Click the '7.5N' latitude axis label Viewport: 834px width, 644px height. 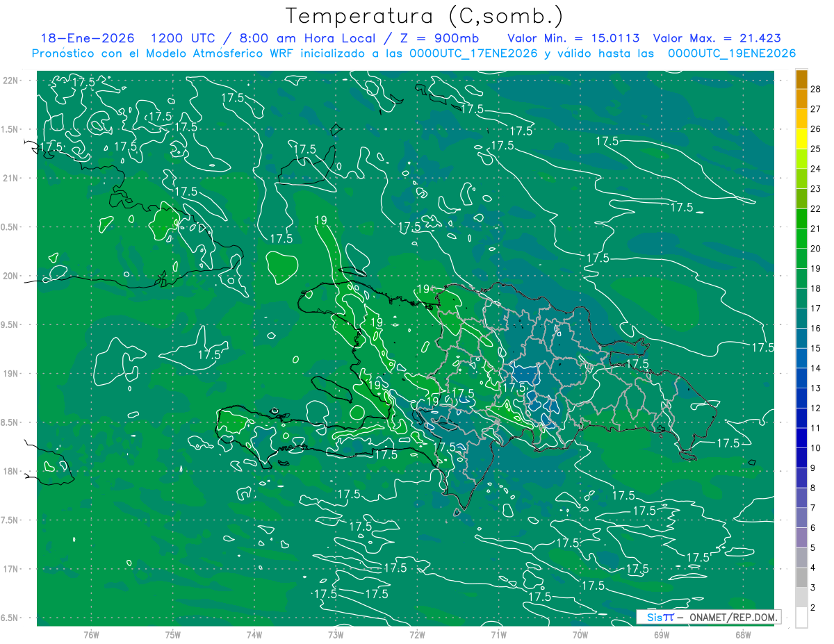(x=10, y=520)
